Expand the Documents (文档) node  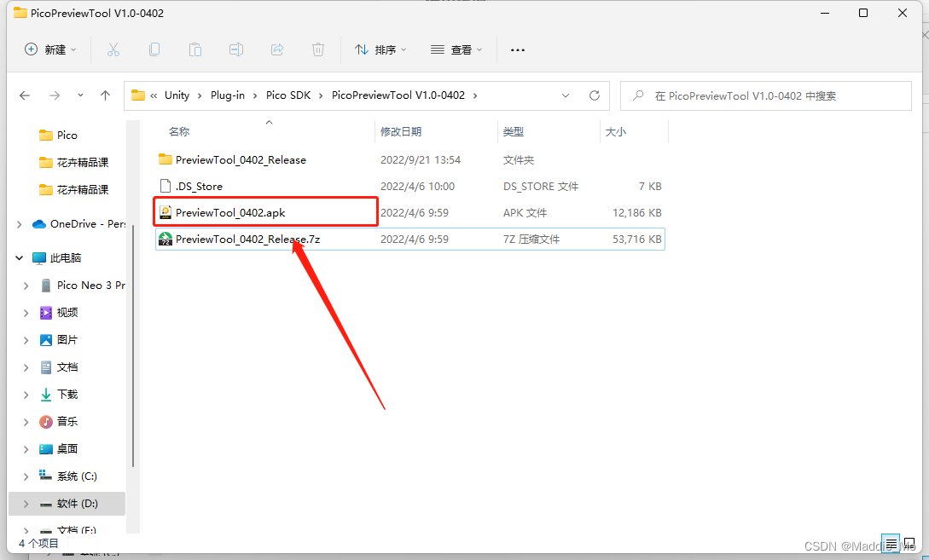26,367
